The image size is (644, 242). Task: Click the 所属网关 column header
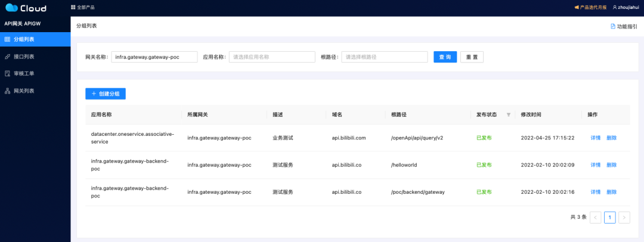[x=197, y=114]
